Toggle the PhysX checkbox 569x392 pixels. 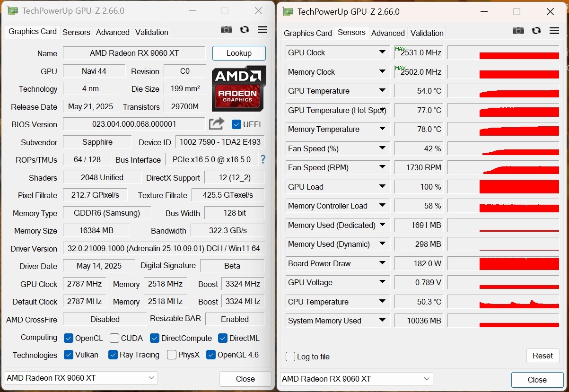coord(172,355)
